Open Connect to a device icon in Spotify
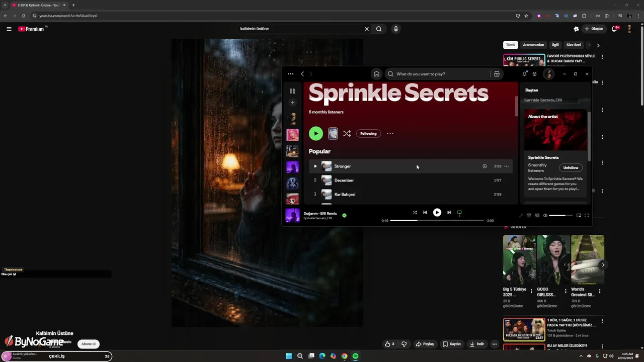 click(537, 215)
